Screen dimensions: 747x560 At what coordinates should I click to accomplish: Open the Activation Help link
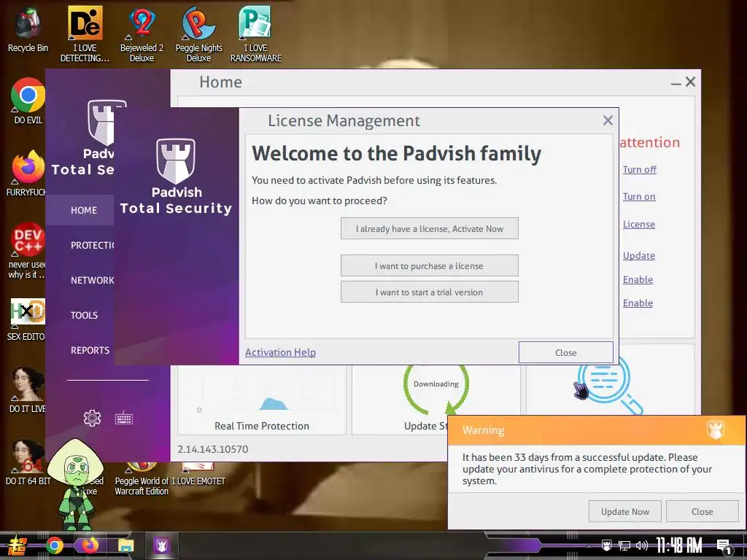[x=280, y=352]
